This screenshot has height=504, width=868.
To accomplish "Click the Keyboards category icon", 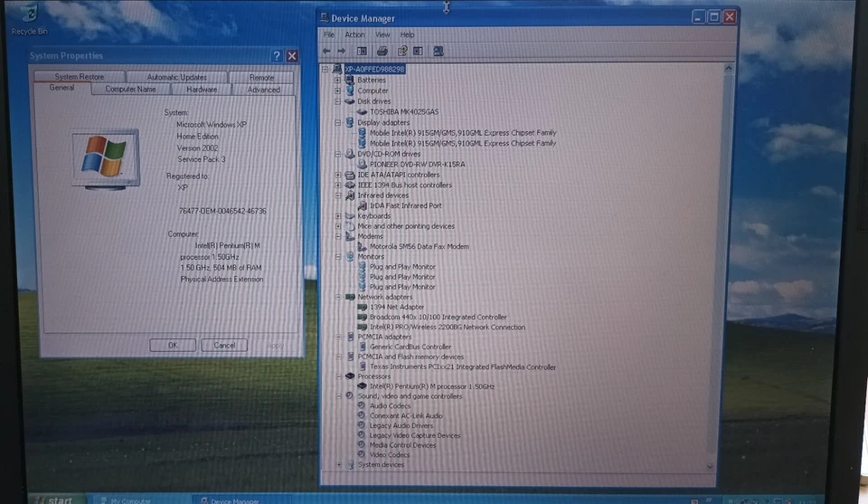I will (350, 216).
